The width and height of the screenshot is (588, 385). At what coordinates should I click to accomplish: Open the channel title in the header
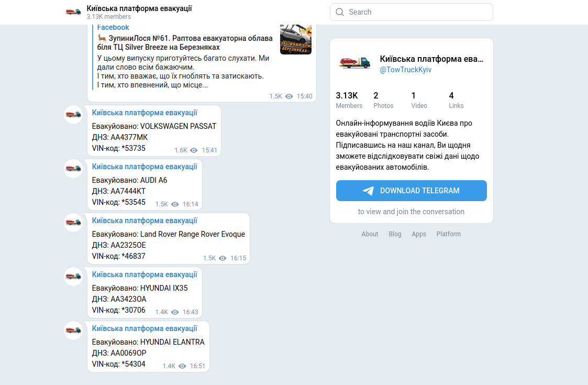coord(139,8)
